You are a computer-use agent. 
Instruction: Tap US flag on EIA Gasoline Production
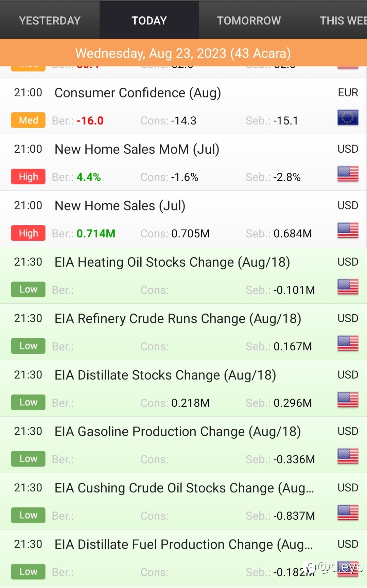pyautogui.click(x=348, y=456)
